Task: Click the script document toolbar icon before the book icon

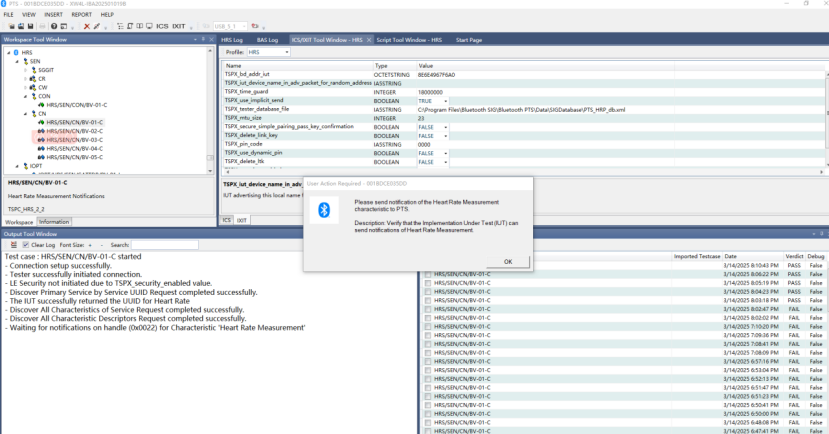Action: coord(130,26)
